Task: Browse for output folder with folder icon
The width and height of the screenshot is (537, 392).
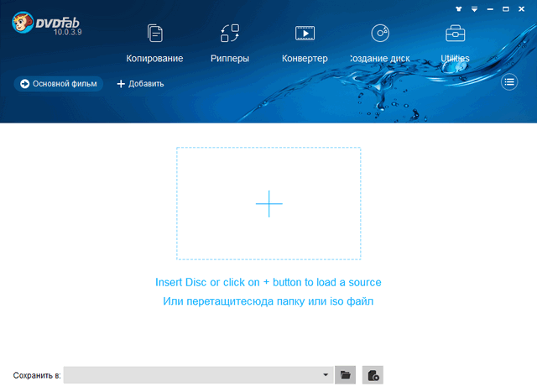Action: pos(345,375)
